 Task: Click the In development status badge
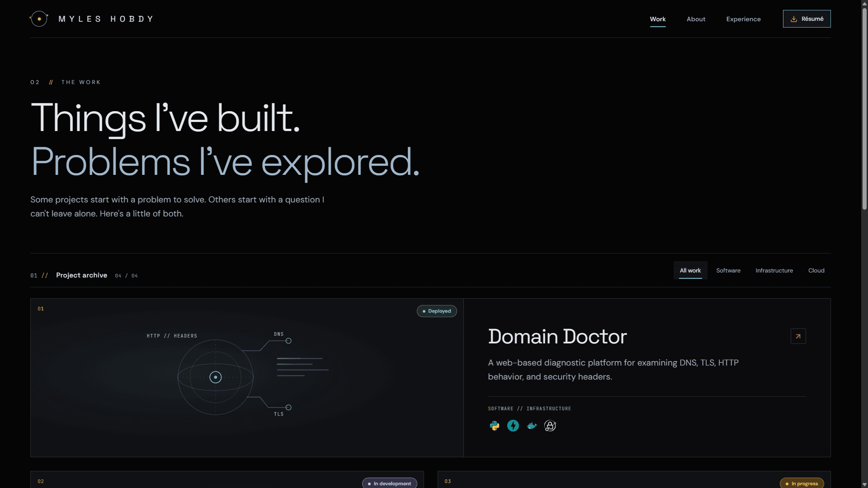389,483
